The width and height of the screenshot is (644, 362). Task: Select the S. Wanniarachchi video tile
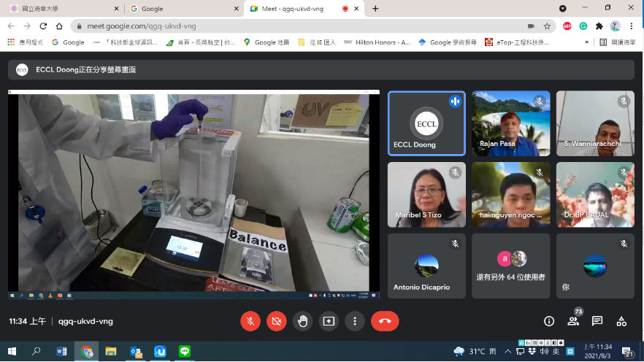(x=595, y=123)
